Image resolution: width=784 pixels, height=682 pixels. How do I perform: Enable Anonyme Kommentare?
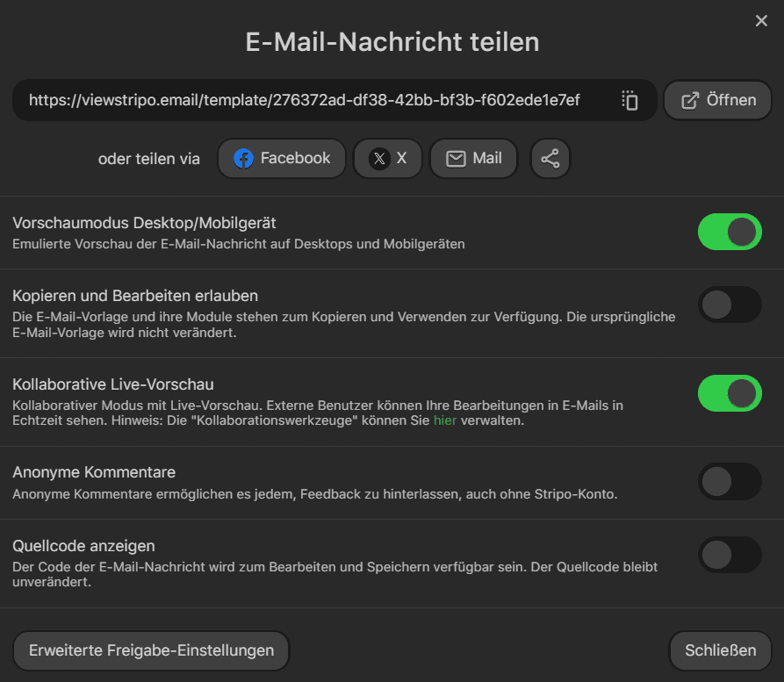coord(730,482)
